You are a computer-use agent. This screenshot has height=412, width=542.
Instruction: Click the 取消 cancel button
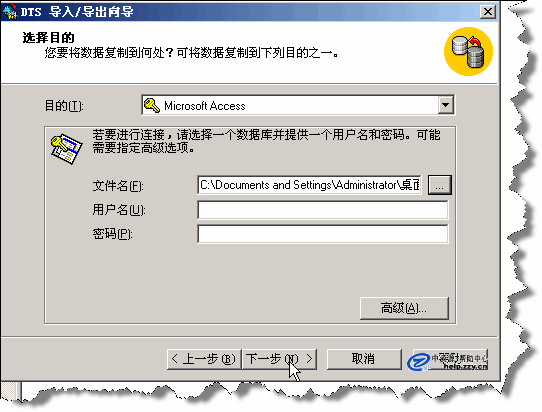point(364,359)
